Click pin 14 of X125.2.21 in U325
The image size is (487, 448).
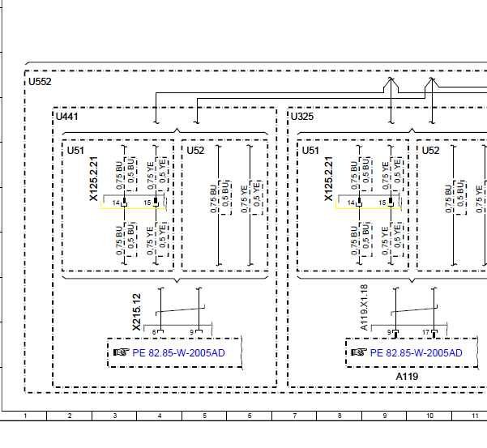[351, 203]
